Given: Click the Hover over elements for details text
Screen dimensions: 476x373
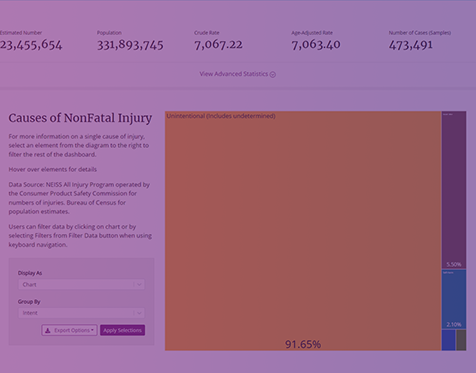Looking at the screenshot, I should 53,169.
